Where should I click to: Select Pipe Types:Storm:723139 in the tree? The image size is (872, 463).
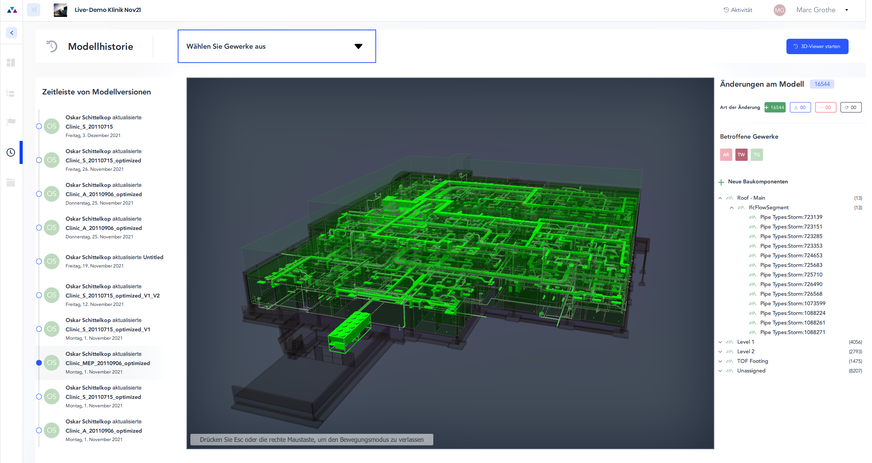791,217
